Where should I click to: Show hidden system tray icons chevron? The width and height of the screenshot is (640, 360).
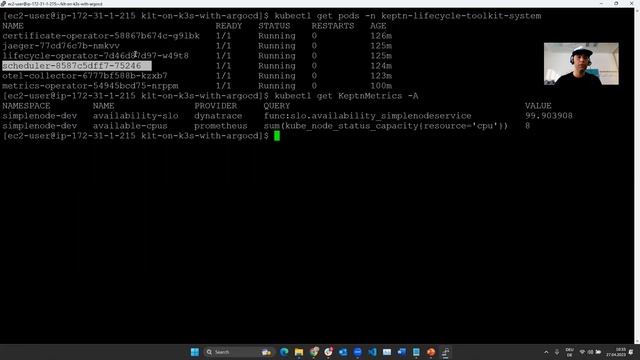[x=546, y=352]
